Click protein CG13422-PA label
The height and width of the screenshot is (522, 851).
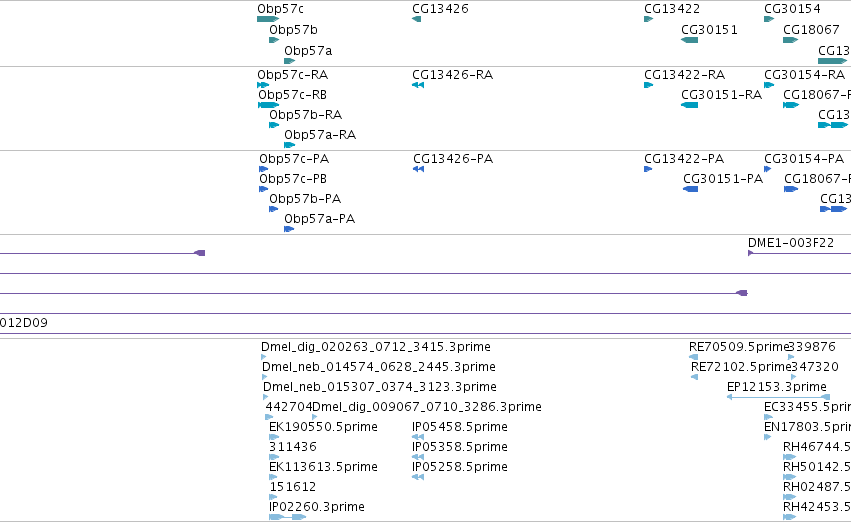(684, 159)
